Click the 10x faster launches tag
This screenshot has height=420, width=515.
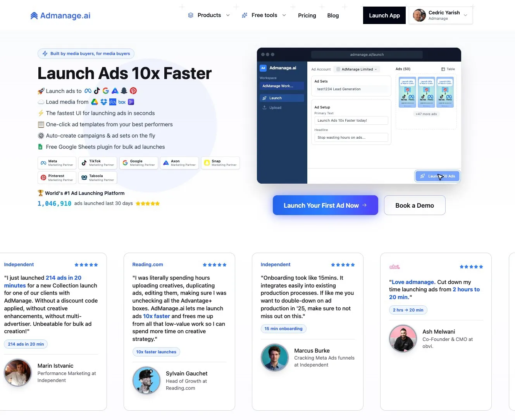[x=156, y=352]
